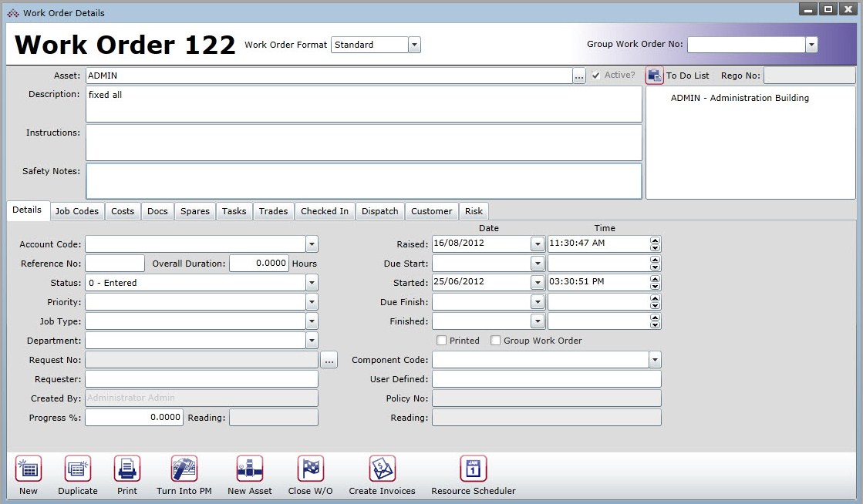Click the Turn Into PM icon
Screen dimensions: 863x504
pos(184,469)
